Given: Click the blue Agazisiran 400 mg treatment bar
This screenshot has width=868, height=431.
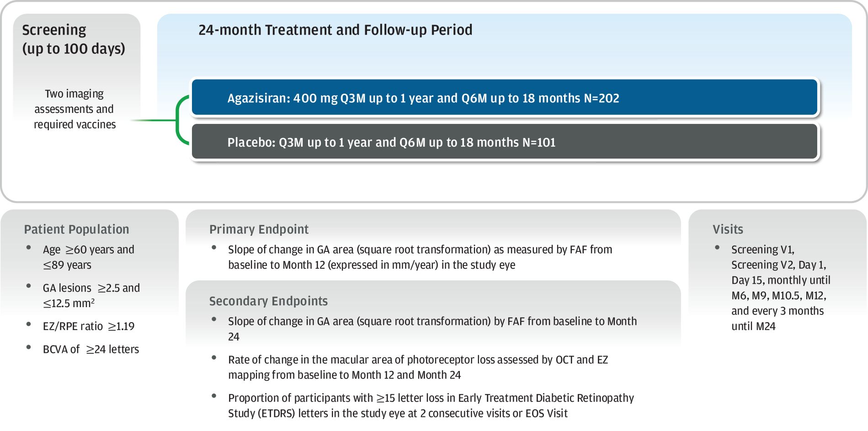Looking at the screenshot, I should click(504, 97).
